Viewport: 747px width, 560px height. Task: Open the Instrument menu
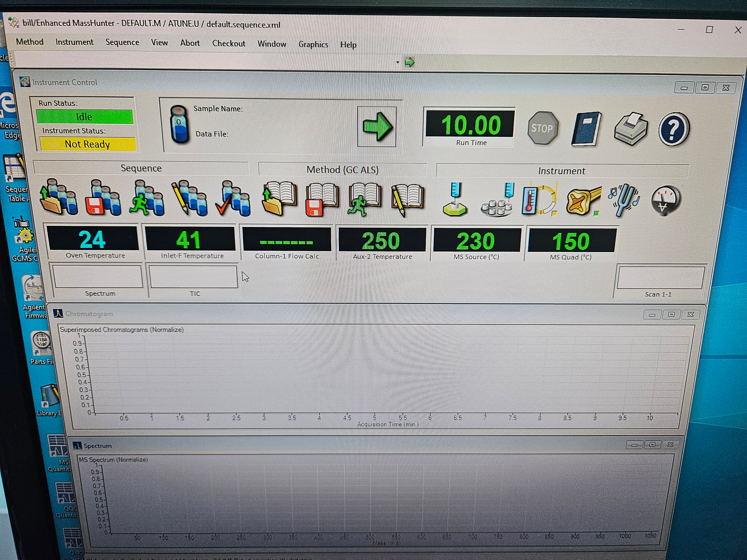74,42
